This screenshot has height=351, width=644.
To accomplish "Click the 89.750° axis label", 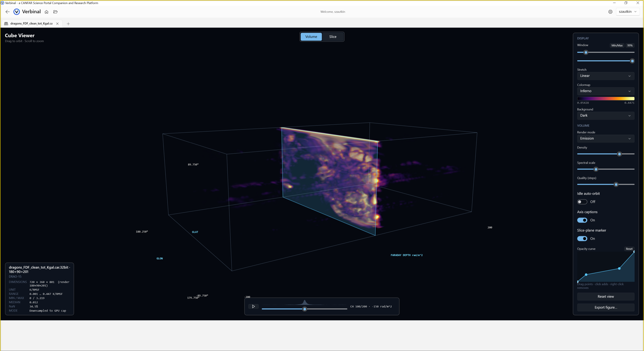I will 193,165.
